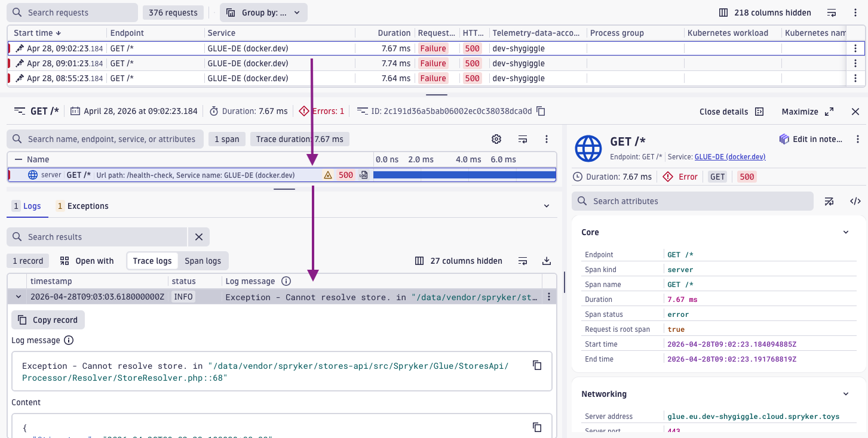This screenshot has width=868, height=438.
Task: Download the log records
Action: tap(546, 261)
